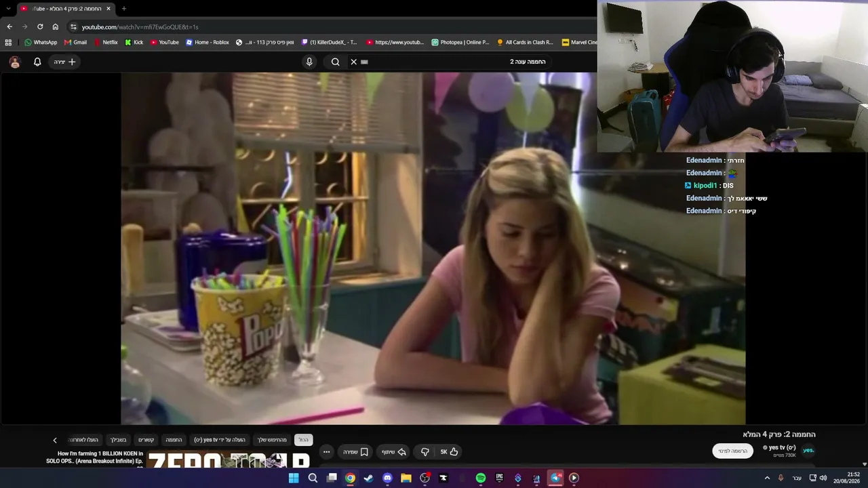This screenshot has height=488, width=868.
Task: Dislike the video
Action: (x=425, y=452)
